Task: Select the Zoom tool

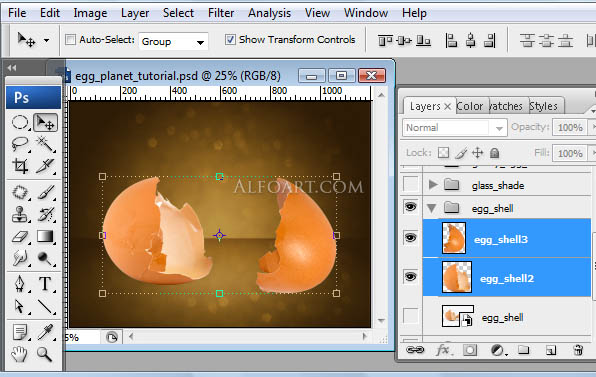Action: coord(45,354)
